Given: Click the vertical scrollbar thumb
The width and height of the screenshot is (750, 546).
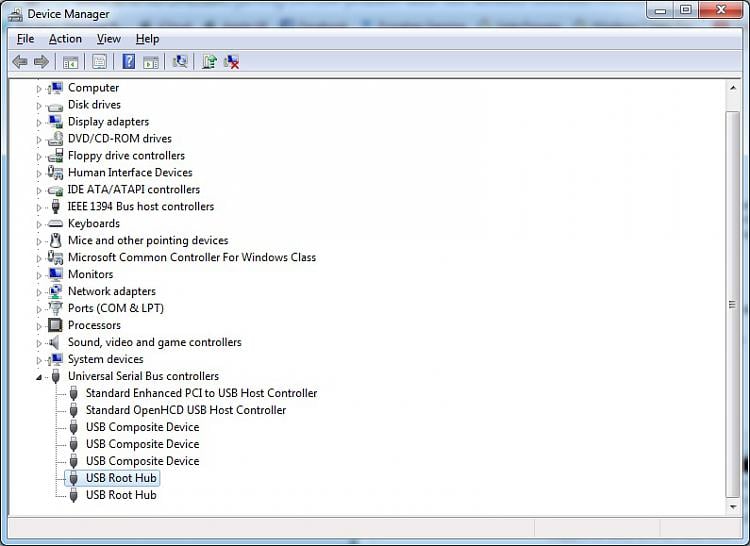Looking at the screenshot, I should [732, 305].
